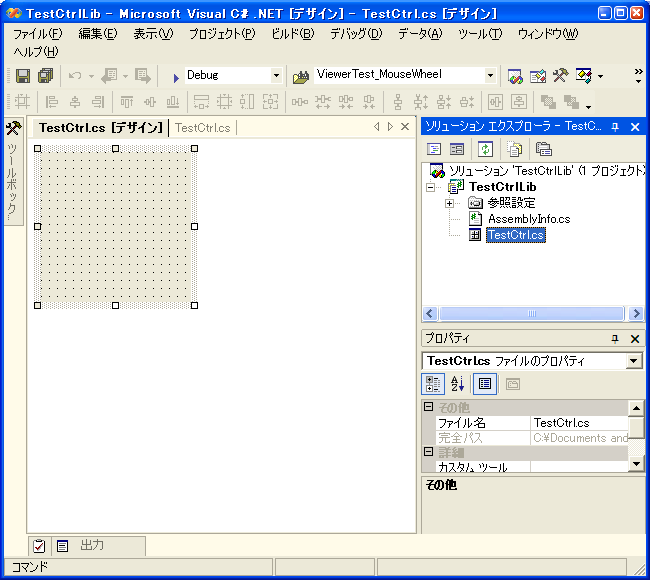This screenshot has height=580, width=650.
Task: Open the Toolbox via hammer-wrench toolbar icon
Action: [x=560, y=75]
